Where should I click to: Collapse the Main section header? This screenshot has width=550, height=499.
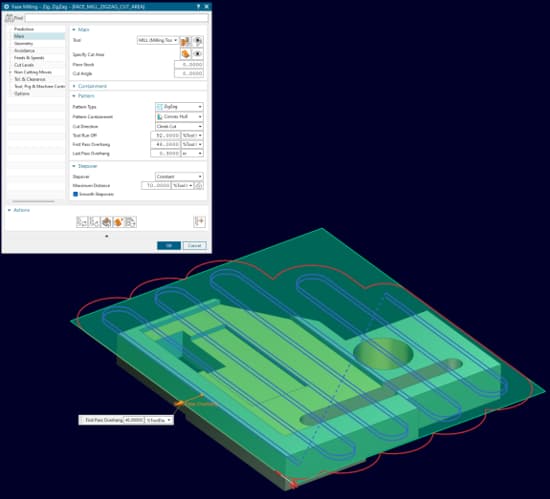tap(81, 30)
